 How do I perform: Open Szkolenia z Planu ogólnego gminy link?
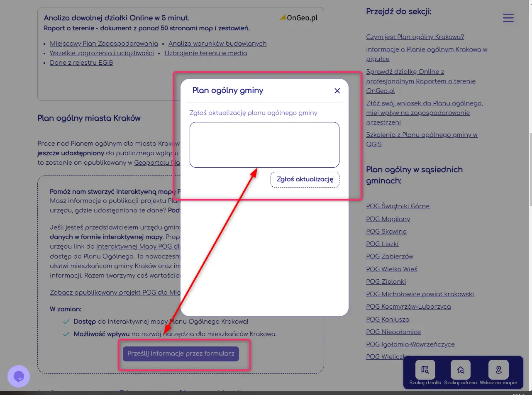pyautogui.click(x=422, y=139)
